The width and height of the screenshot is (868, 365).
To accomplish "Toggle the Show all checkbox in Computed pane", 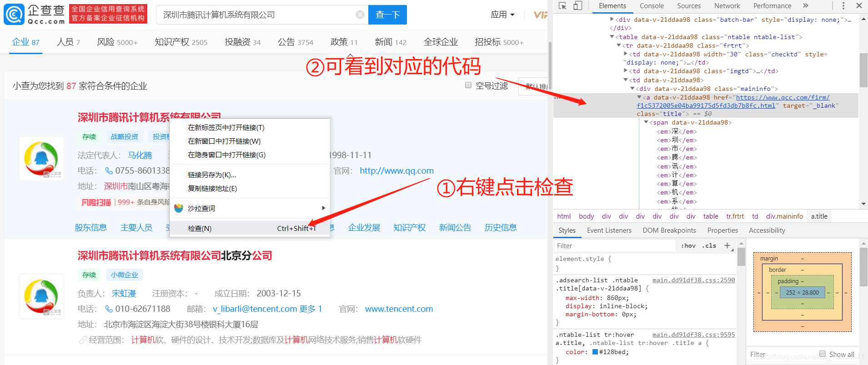I will coord(823,354).
